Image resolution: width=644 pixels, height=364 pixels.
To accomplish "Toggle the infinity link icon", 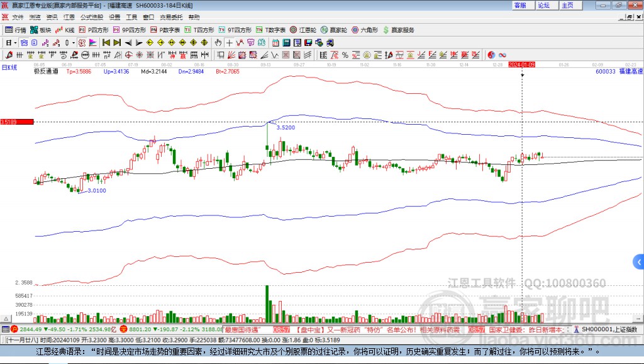I will coord(502,55).
